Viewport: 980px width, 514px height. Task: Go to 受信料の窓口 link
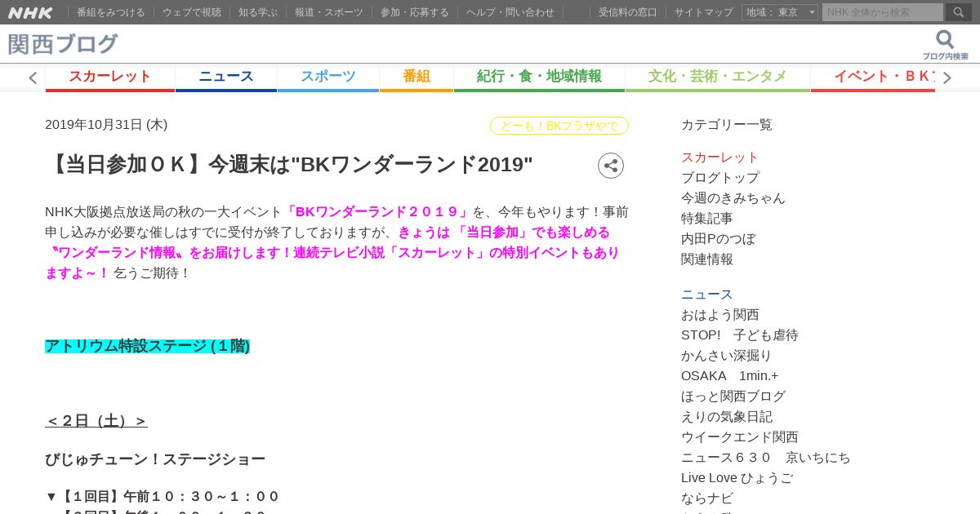[x=628, y=12]
